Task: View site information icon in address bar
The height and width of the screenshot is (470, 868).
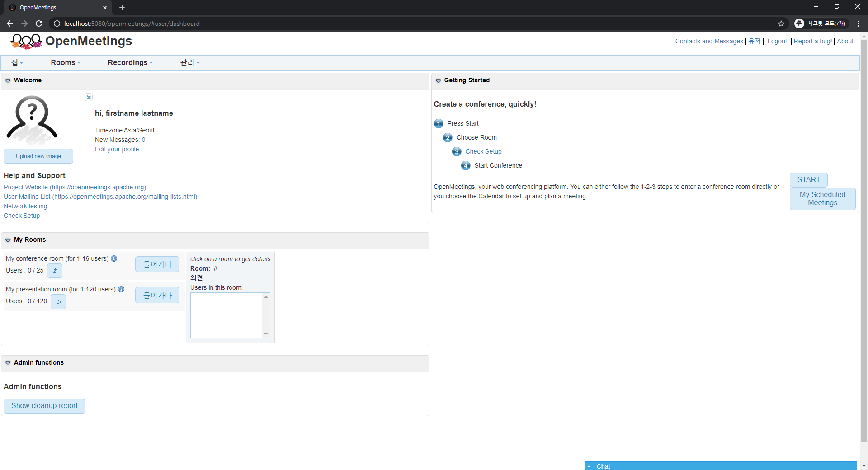Action: [x=57, y=23]
